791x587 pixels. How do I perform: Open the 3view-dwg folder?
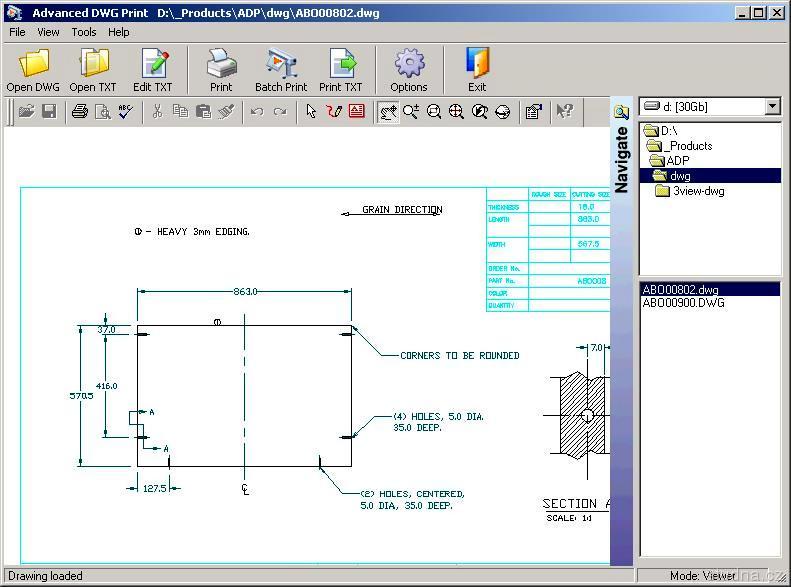click(697, 191)
